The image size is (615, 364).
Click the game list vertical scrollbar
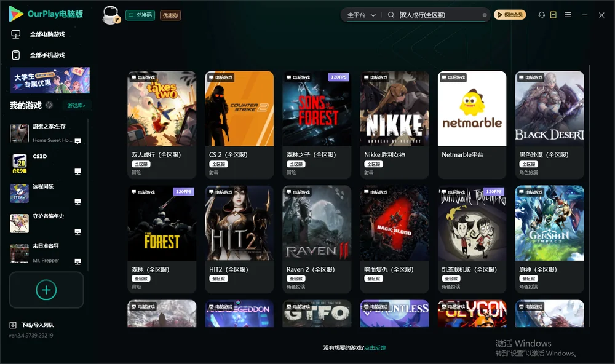[589, 196]
